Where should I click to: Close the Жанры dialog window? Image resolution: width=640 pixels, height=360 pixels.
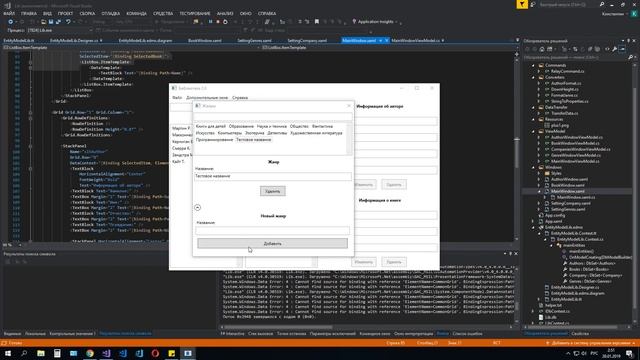tap(349, 106)
